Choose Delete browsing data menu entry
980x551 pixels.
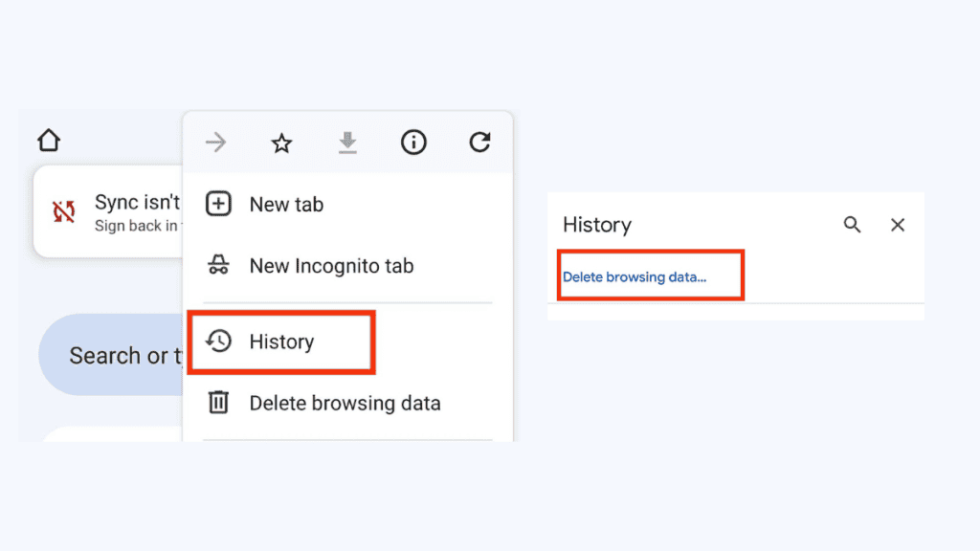pos(347,403)
